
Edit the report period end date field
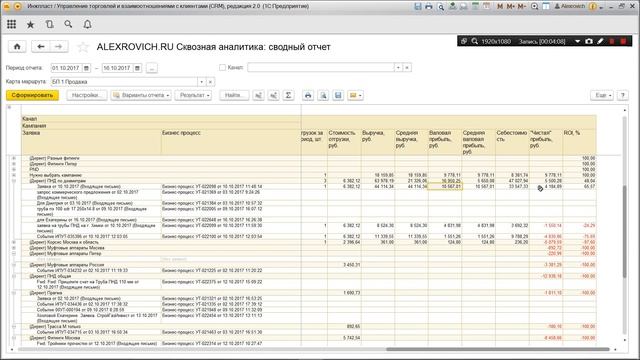(x=118, y=68)
